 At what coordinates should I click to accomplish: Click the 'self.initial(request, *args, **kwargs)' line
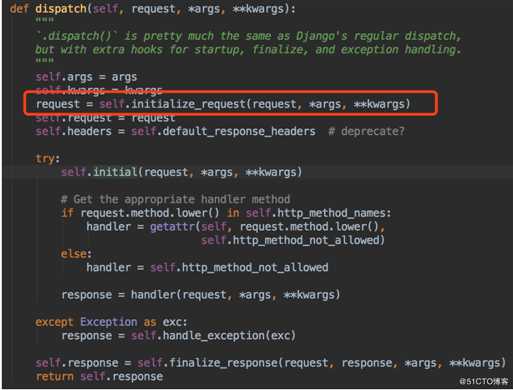click(181, 172)
